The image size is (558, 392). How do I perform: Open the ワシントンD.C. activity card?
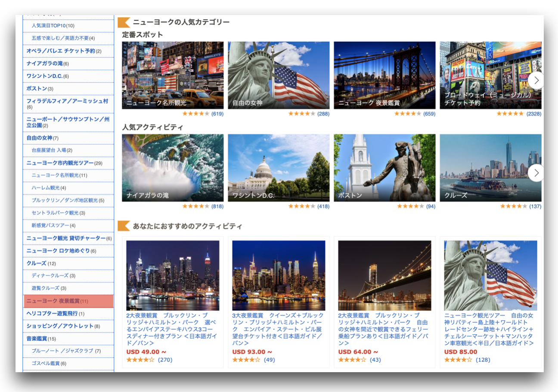pyautogui.click(x=279, y=168)
